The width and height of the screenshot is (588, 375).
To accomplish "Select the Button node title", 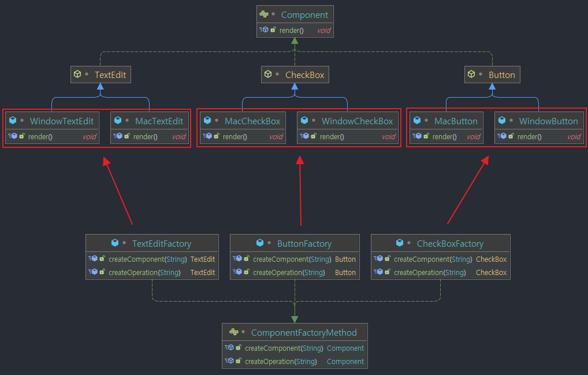I will click(502, 75).
